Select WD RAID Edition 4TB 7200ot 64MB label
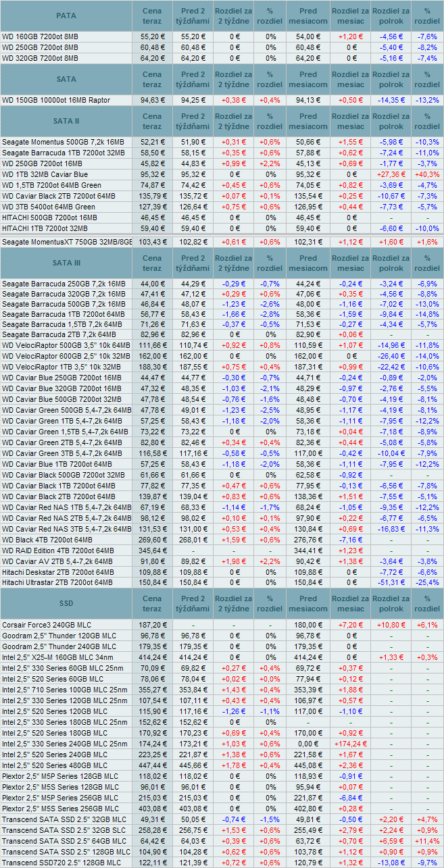This screenshot has width=444, height=868. pos(57,551)
